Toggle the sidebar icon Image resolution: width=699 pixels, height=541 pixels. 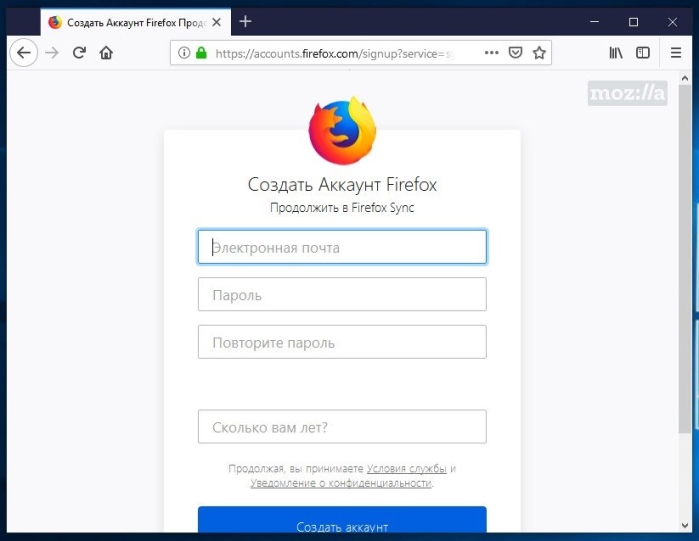tap(642, 53)
